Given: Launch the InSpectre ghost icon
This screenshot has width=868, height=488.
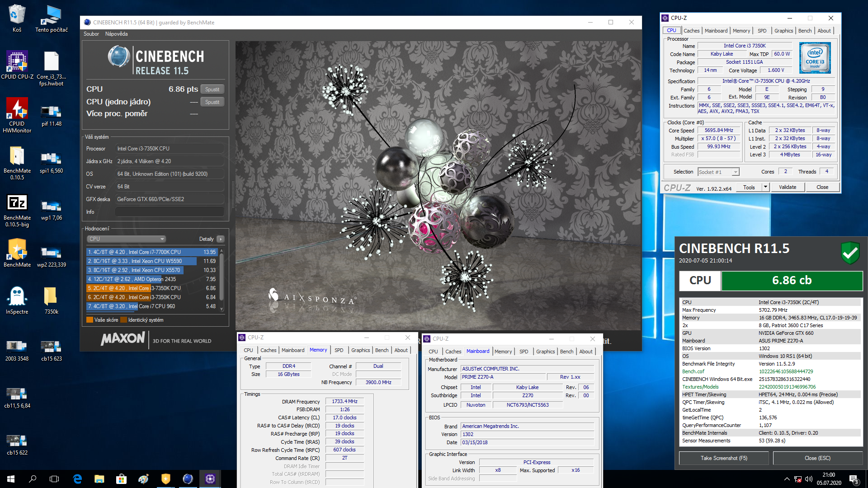Looking at the screenshot, I should [x=17, y=300].
